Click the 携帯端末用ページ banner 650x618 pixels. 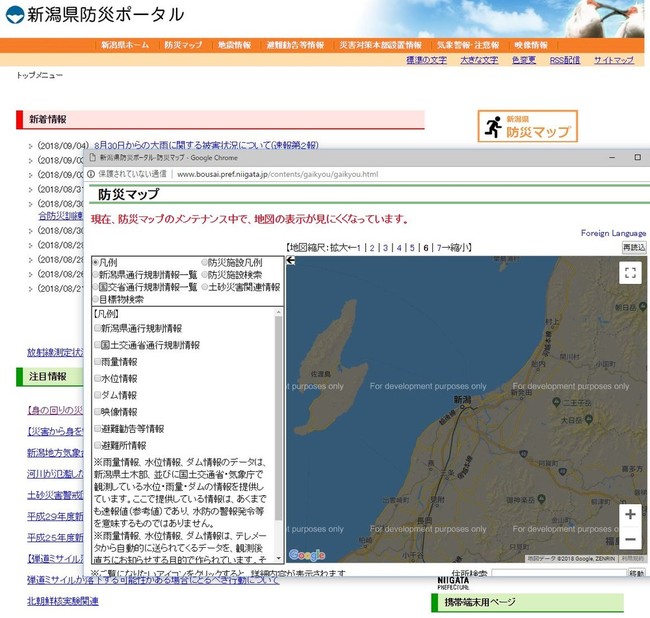(527, 602)
